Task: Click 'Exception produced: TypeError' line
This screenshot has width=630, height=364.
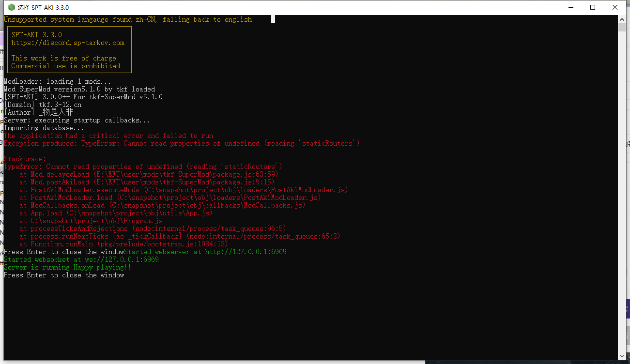Action: coord(182,143)
